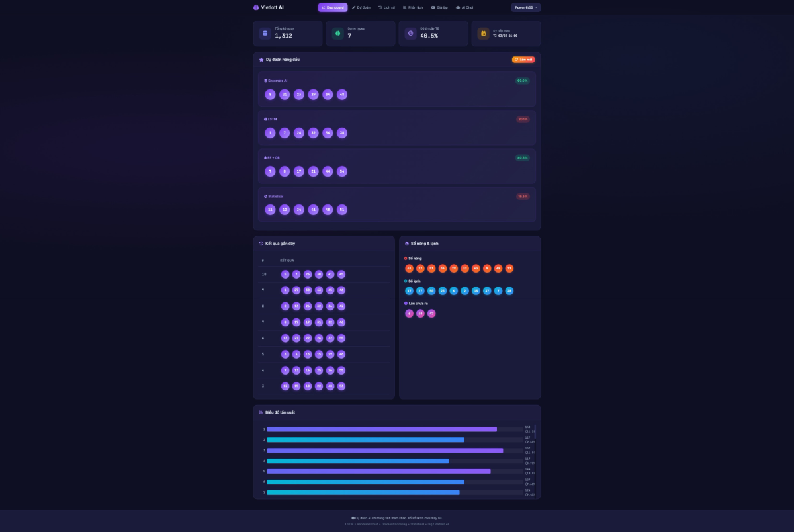Click the snowflake icon beside Số lạnh
This screenshot has width=794, height=532.
point(406,281)
